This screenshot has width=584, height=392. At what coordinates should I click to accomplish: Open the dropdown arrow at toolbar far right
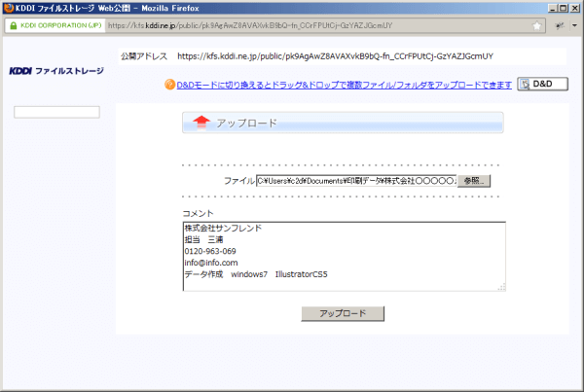pos(572,26)
